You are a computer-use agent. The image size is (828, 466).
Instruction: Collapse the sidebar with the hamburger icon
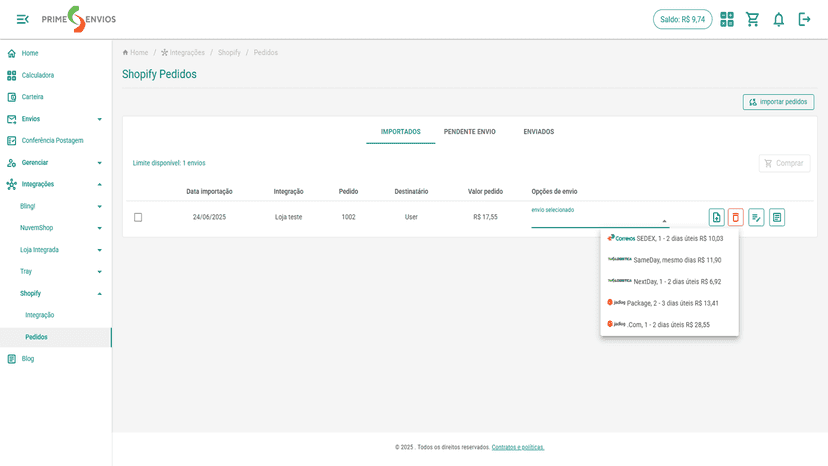tap(23, 20)
